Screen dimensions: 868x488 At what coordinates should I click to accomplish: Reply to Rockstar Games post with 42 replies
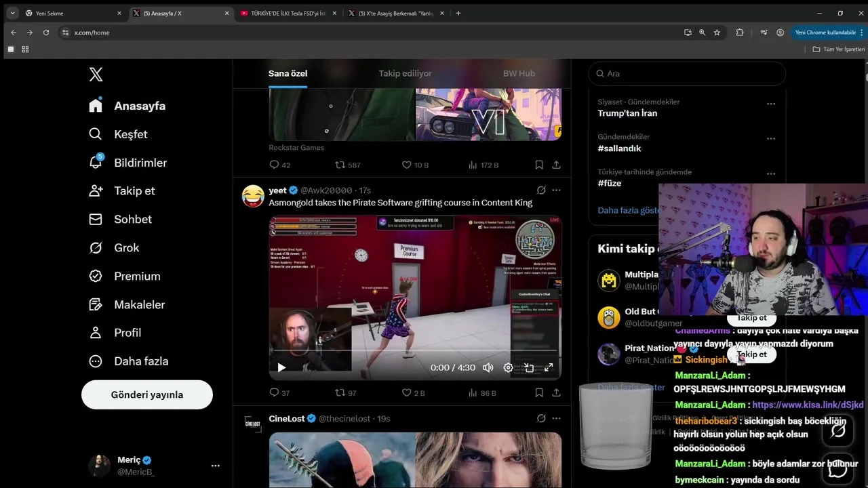click(x=279, y=165)
